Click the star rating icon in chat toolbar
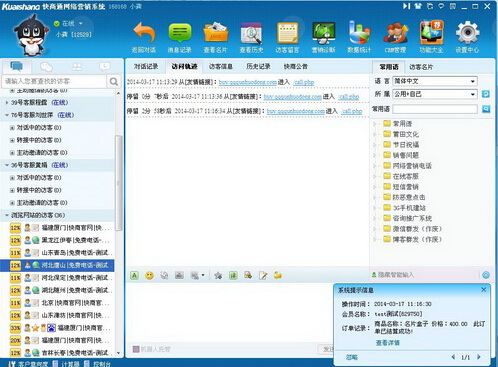 tap(218, 275)
